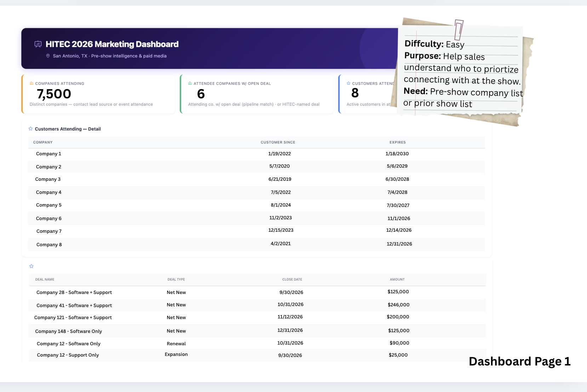
Task: Click the $25,000 amount
Action: click(x=398, y=355)
